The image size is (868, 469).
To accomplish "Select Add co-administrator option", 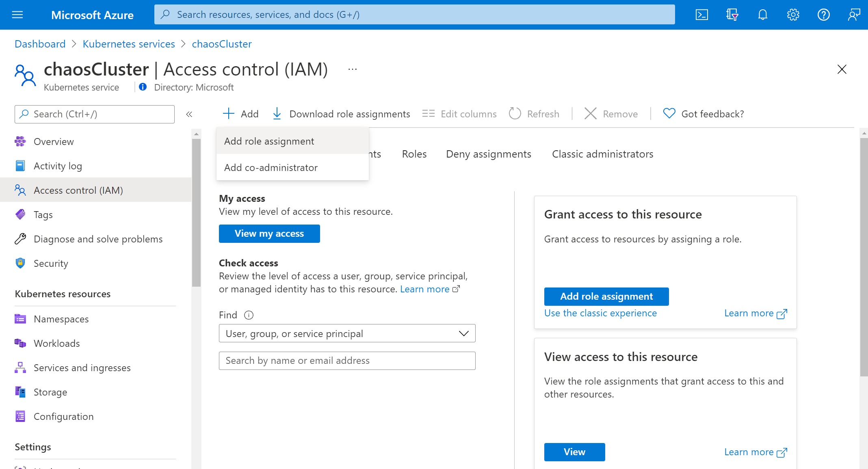I will [x=270, y=167].
